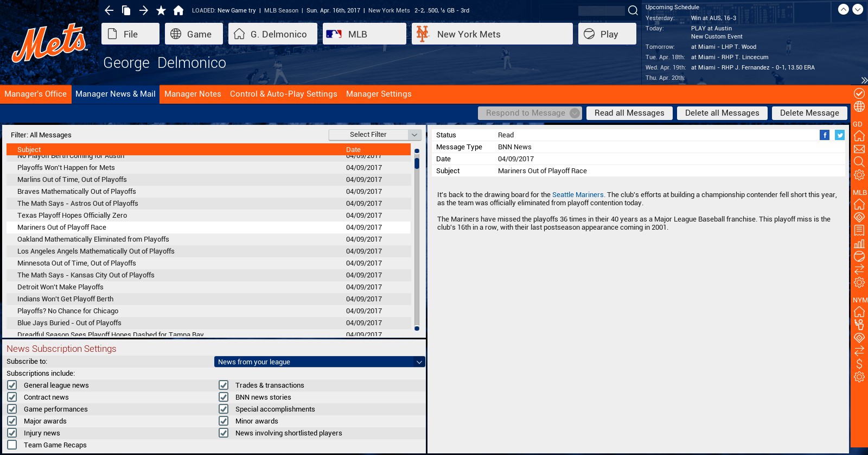Click Delete all Messages button
Image resolution: width=868 pixels, height=455 pixels.
point(722,113)
